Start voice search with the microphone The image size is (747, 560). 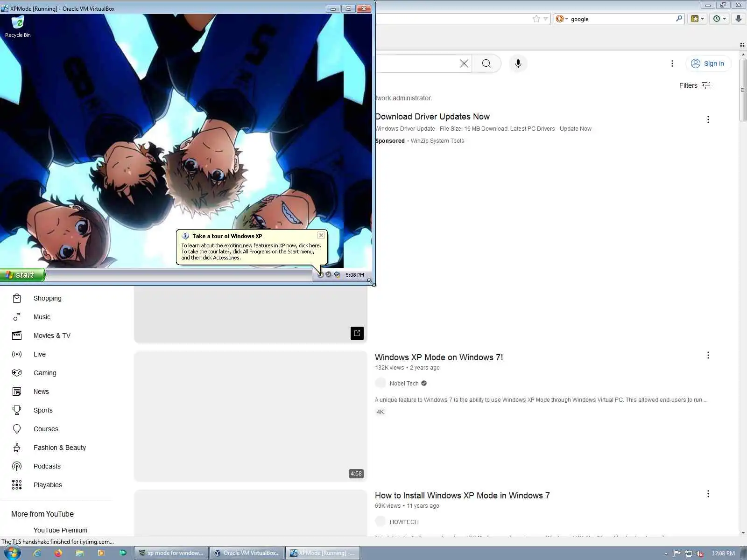click(518, 63)
